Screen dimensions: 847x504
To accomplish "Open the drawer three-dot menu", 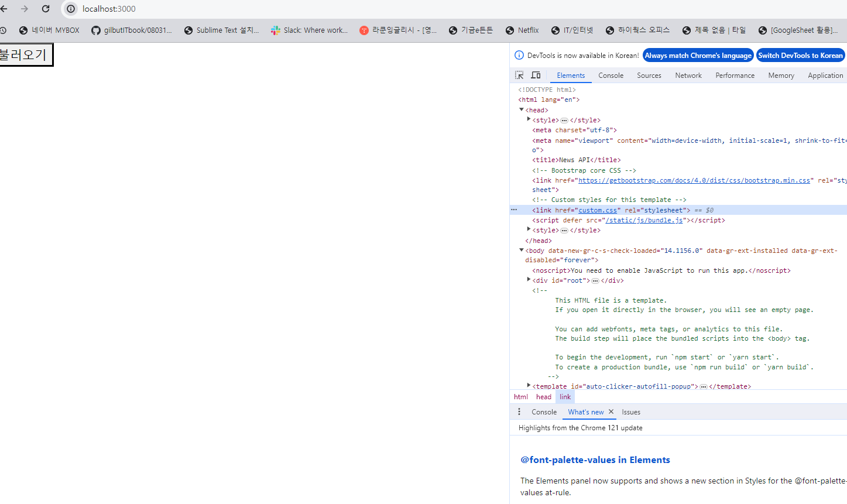I will click(519, 412).
